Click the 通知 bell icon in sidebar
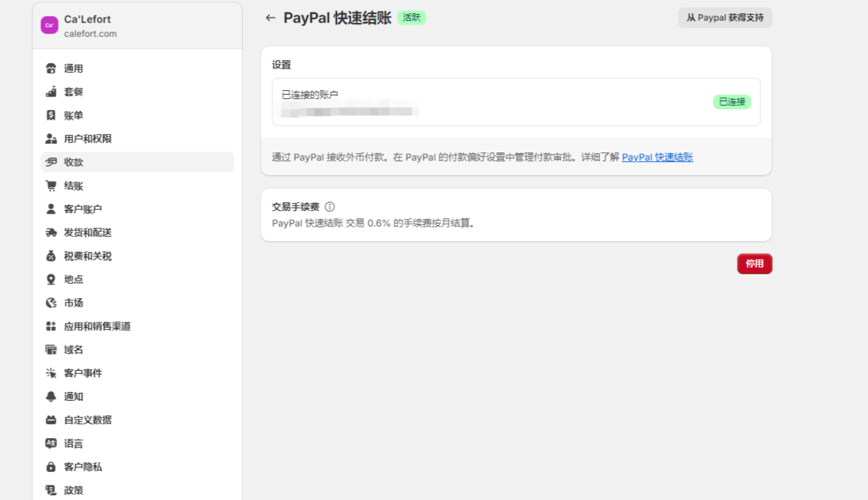Image resolution: width=868 pixels, height=500 pixels. tap(51, 396)
